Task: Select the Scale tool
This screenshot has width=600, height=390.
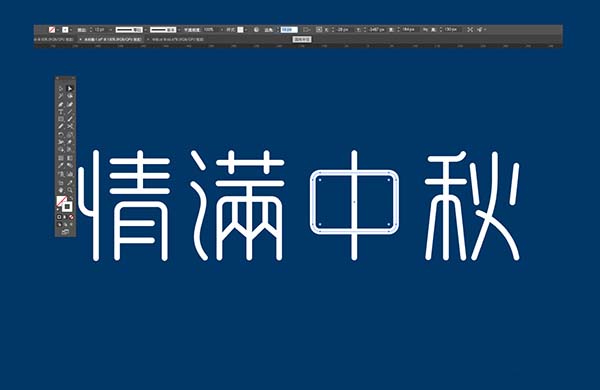Action: [70, 134]
